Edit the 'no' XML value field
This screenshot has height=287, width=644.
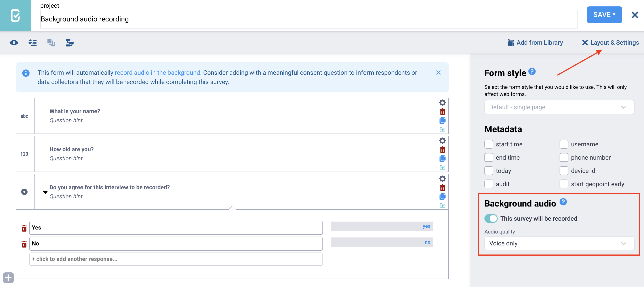382,242
